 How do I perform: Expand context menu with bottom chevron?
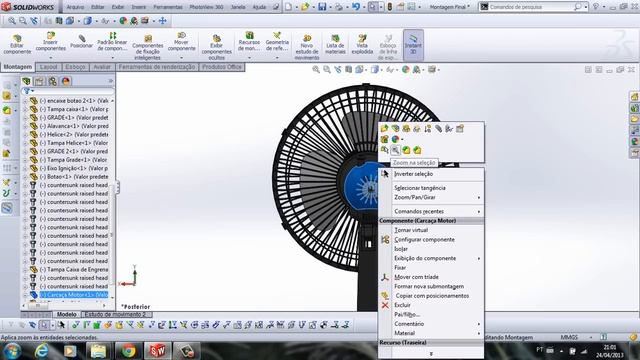click(431, 353)
